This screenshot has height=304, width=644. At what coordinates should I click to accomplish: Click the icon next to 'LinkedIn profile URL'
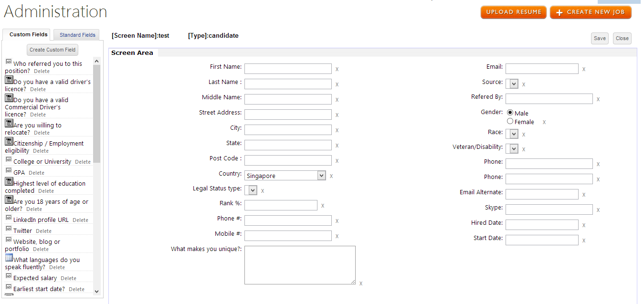pos(9,218)
